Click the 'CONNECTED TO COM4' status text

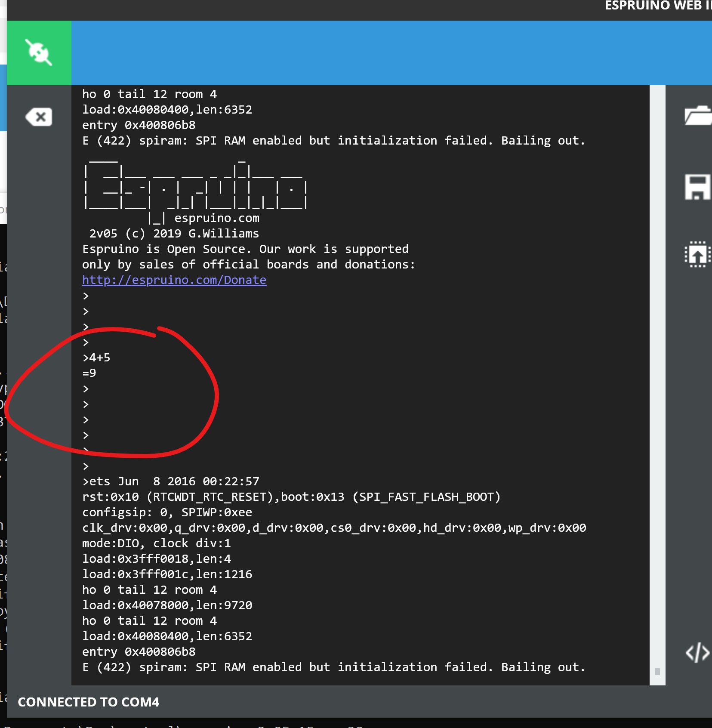[x=89, y=702]
